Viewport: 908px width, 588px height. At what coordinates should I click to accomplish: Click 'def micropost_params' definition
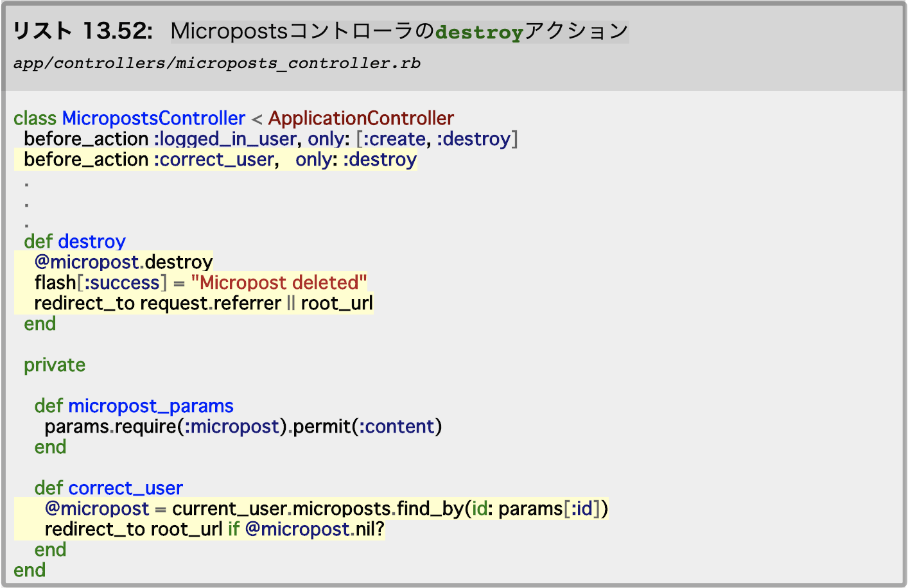click(134, 406)
